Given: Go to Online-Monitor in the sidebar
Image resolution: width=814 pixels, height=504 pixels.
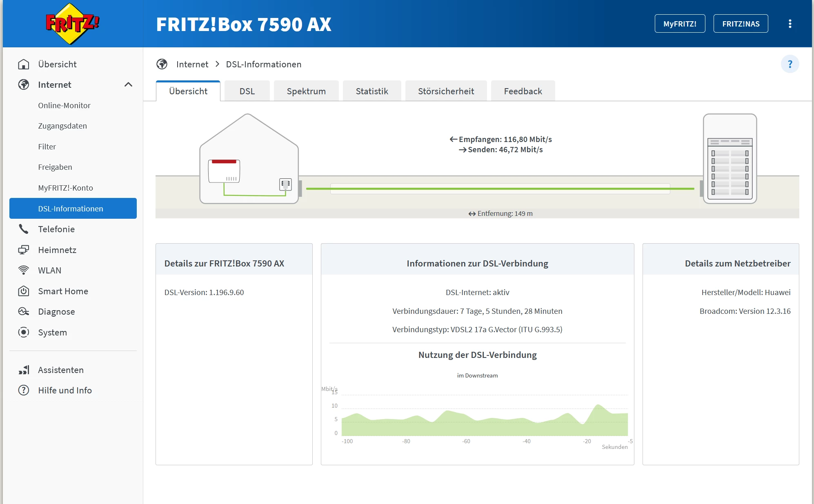Looking at the screenshot, I should (x=64, y=106).
